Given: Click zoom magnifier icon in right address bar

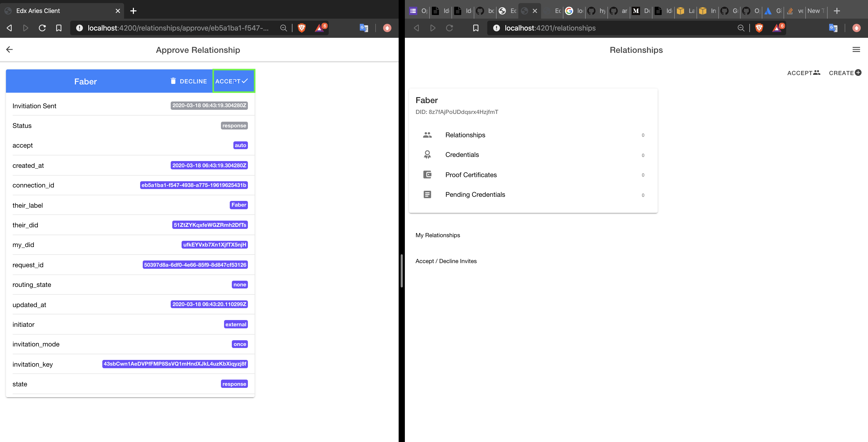Looking at the screenshot, I should pyautogui.click(x=741, y=28).
